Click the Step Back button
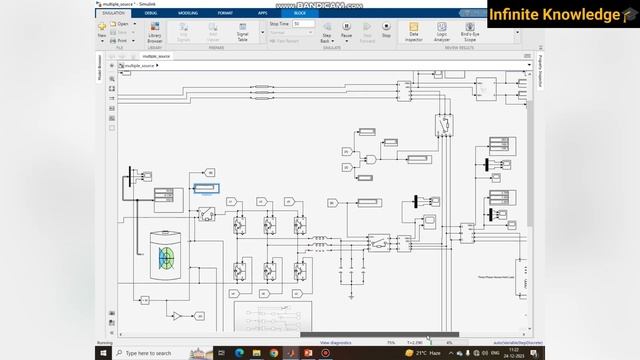Image resolution: width=640 pixels, height=360 pixels. pos(327,31)
